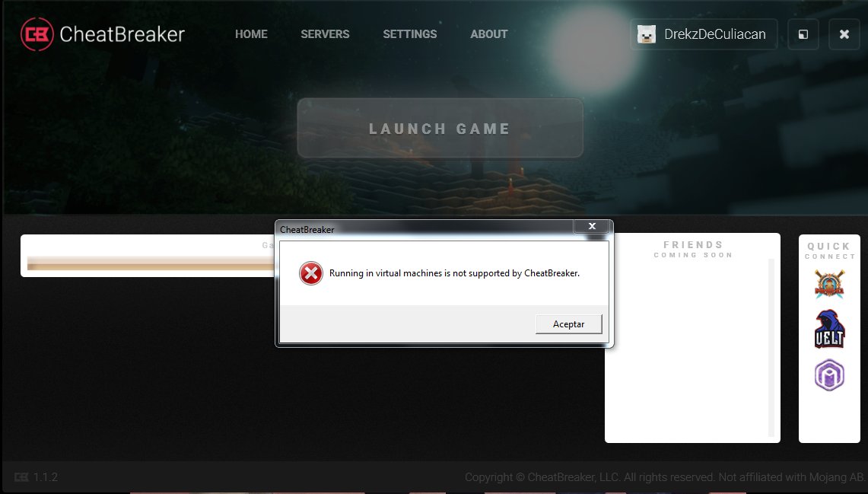Click the LAUNCH GAME button
This screenshot has width=868, height=494.
tap(440, 129)
